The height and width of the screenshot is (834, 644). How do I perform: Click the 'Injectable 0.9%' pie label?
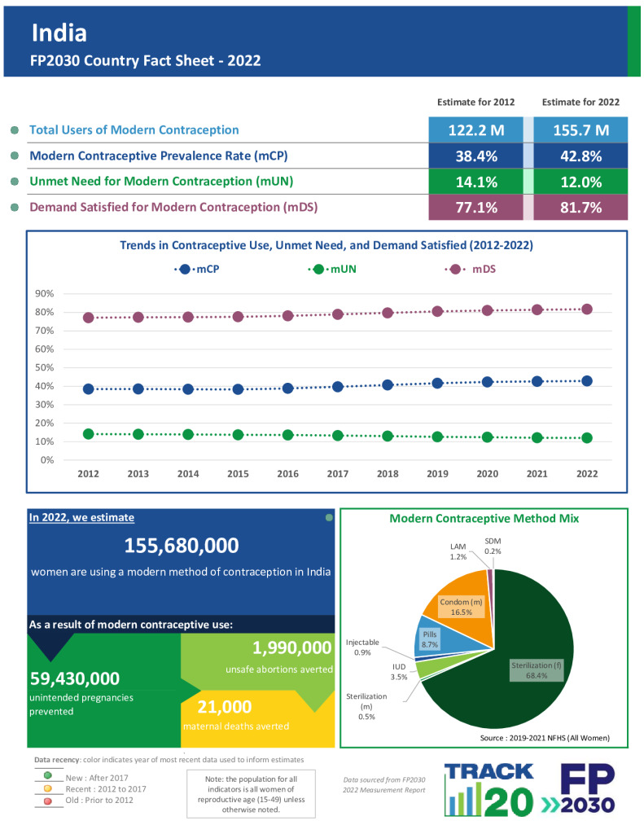(x=362, y=647)
